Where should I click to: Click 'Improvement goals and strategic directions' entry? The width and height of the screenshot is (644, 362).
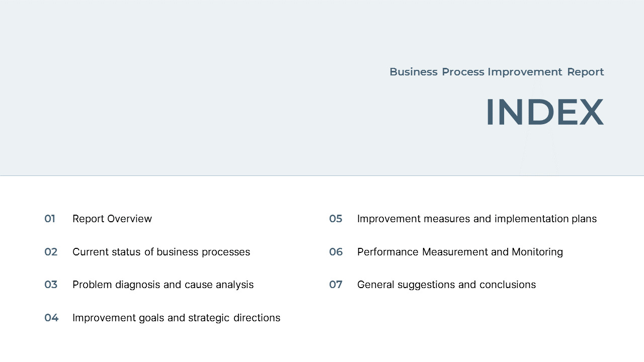[x=176, y=318]
